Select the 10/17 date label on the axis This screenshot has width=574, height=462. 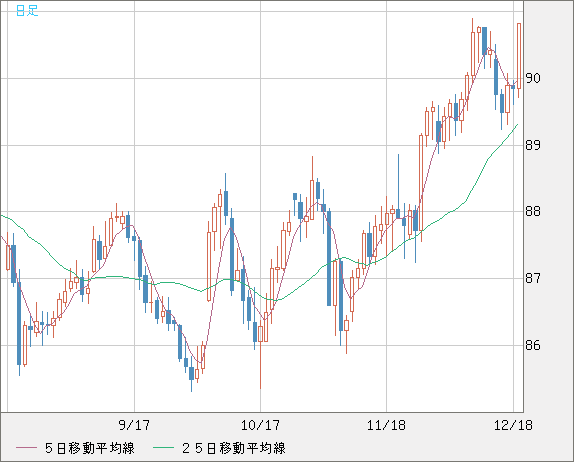[x=260, y=425]
